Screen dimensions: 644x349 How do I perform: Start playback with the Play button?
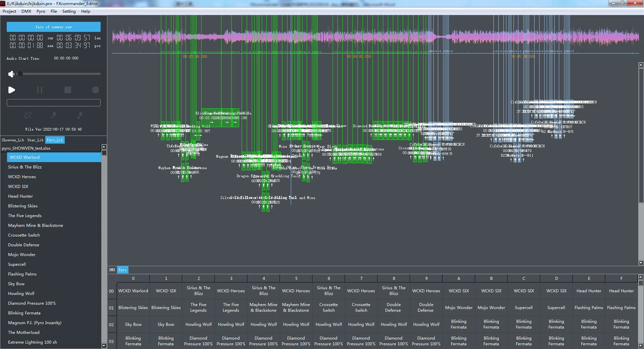click(x=11, y=90)
